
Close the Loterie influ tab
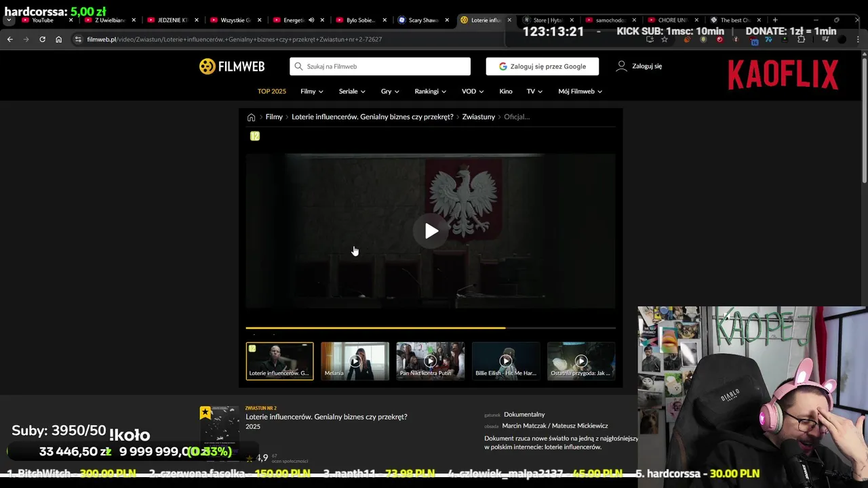pos(509,20)
